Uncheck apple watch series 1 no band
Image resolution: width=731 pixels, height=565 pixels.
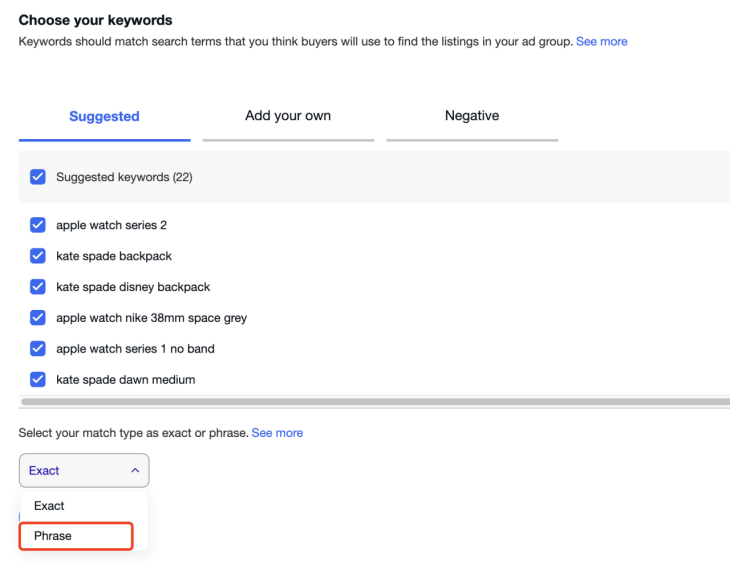(x=38, y=349)
